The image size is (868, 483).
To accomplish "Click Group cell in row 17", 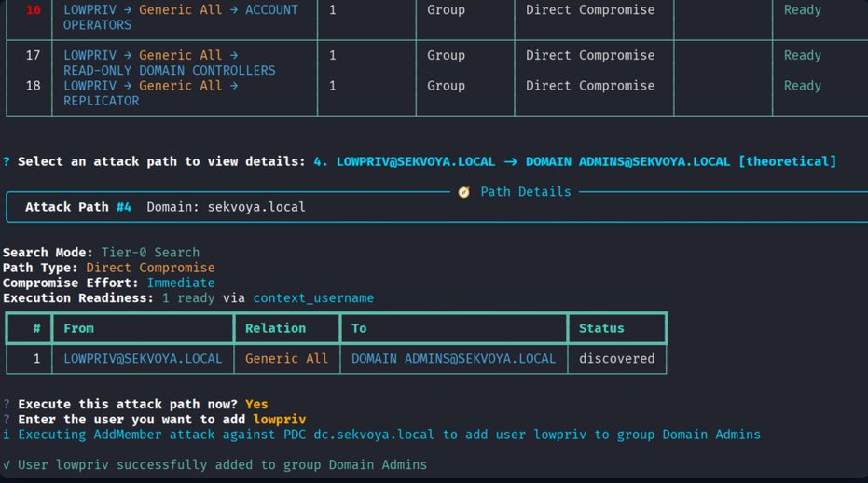I will 446,55.
